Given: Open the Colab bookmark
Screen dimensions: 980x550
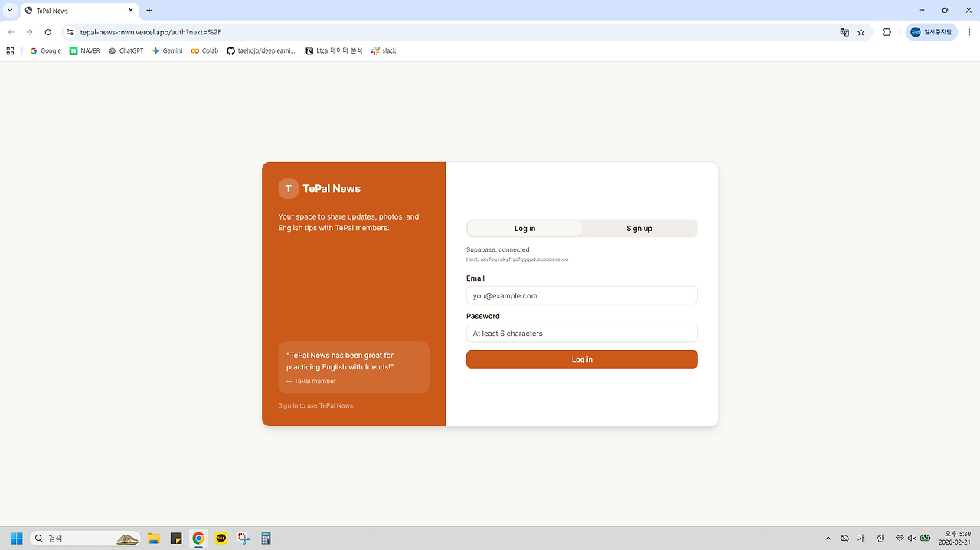Looking at the screenshot, I should (205, 50).
